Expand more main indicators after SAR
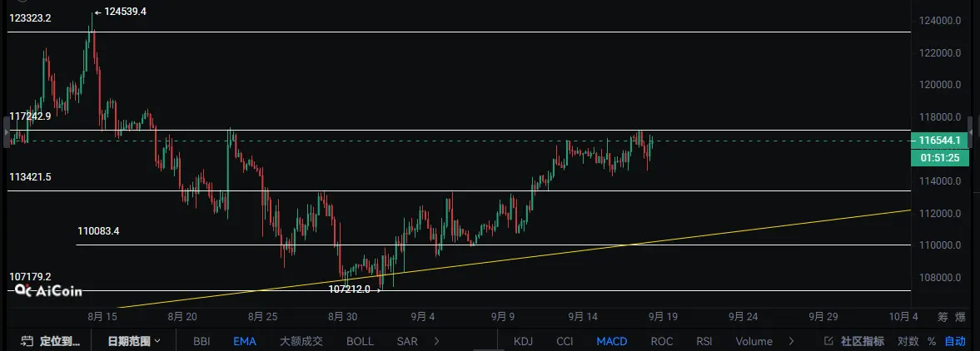 click(x=437, y=342)
